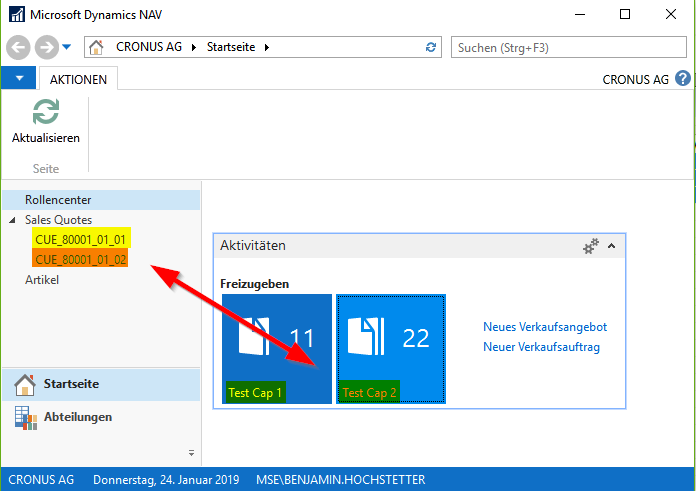Image resolution: width=696 pixels, height=491 pixels.
Task: Collapse the Aktivitäten part chevron
Action: [612, 246]
